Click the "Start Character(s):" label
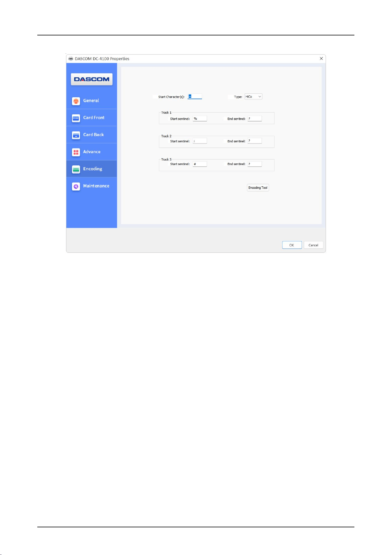Viewport: 392px width, 555px height. coord(171,97)
